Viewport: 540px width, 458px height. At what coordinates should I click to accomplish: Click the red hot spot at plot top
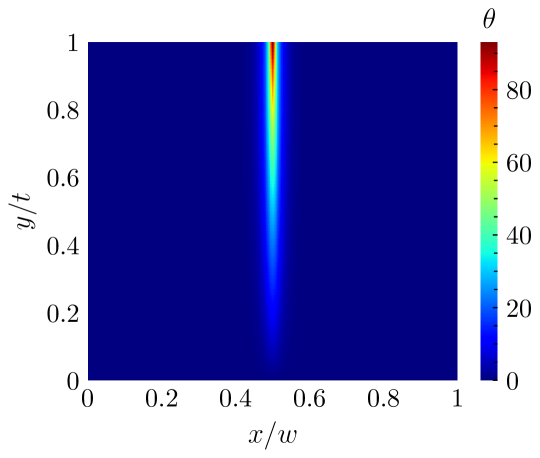273,52
